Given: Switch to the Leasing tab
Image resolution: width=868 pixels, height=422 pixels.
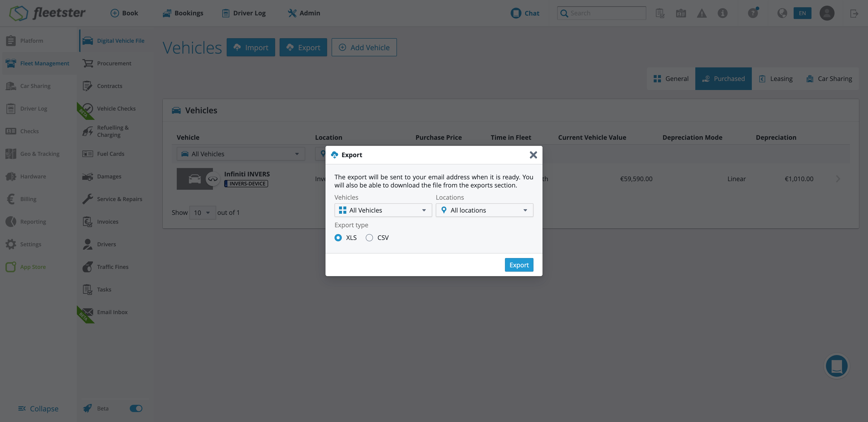Looking at the screenshot, I should (775, 78).
